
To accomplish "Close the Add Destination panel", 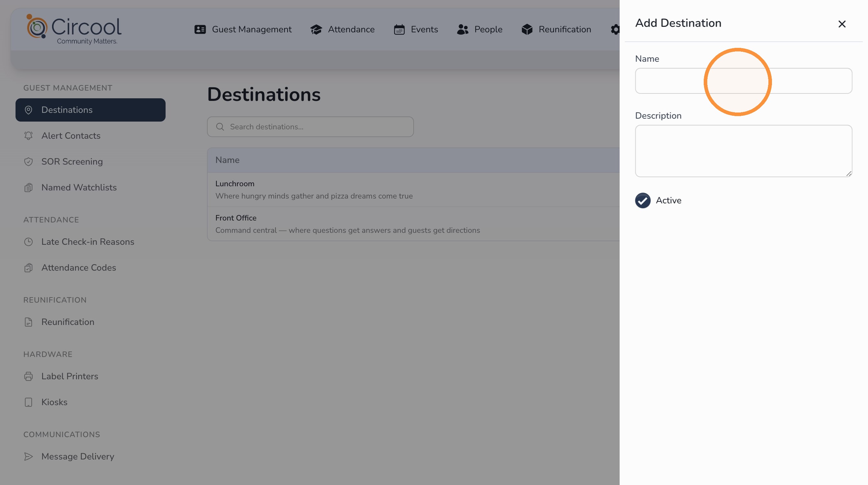I will pos(842,24).
